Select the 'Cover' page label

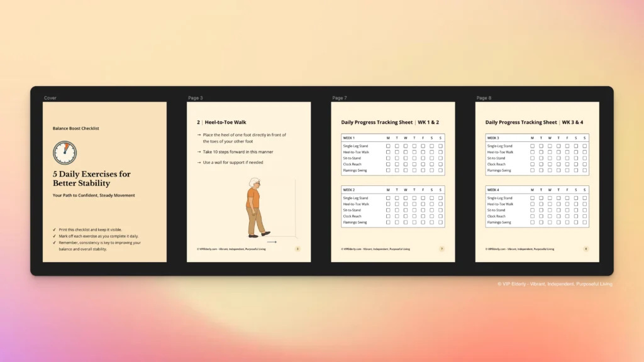[50, 98]
